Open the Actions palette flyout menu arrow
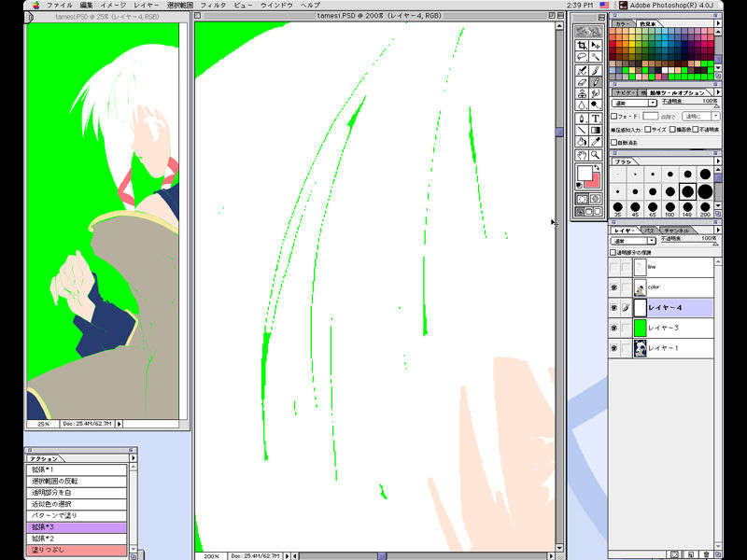Image resolution: width=747 pixels, height=560 pixels. click(x=133, y=458)
